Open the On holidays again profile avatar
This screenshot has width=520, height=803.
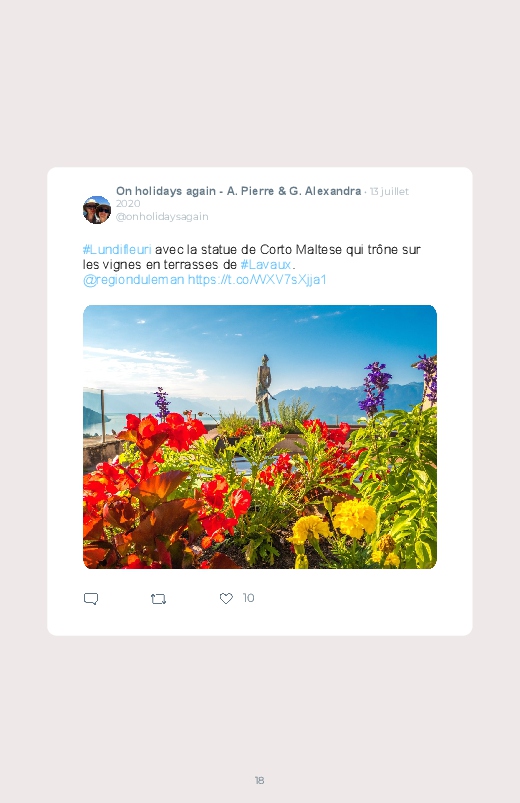(97, 209)
